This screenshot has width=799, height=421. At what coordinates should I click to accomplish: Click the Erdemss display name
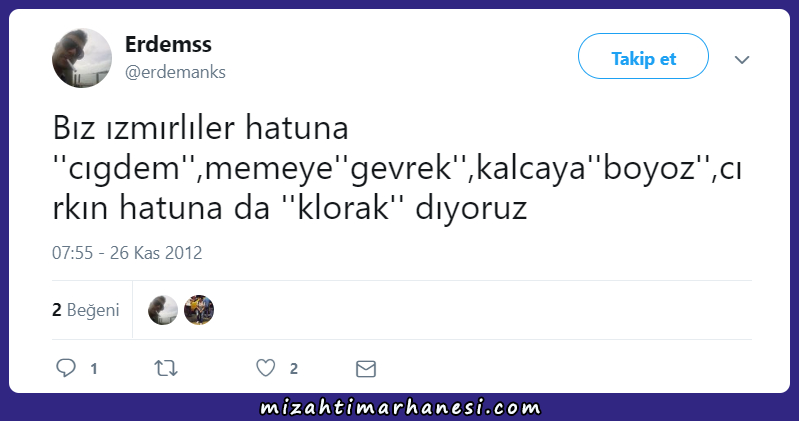(168, 44)
